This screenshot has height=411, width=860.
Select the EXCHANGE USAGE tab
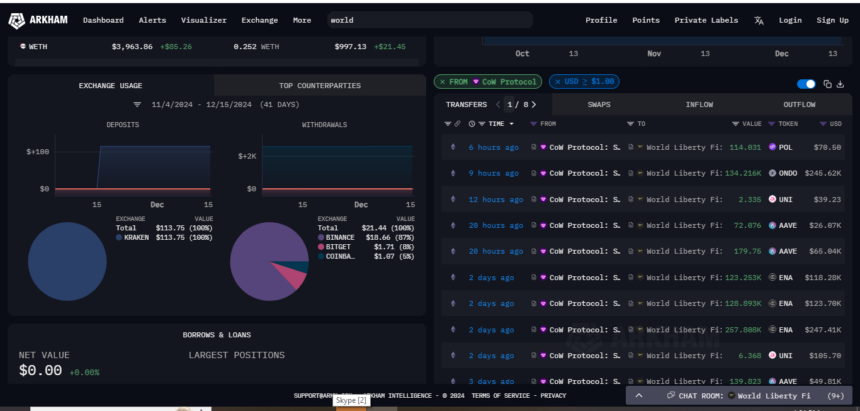(111, 86)
